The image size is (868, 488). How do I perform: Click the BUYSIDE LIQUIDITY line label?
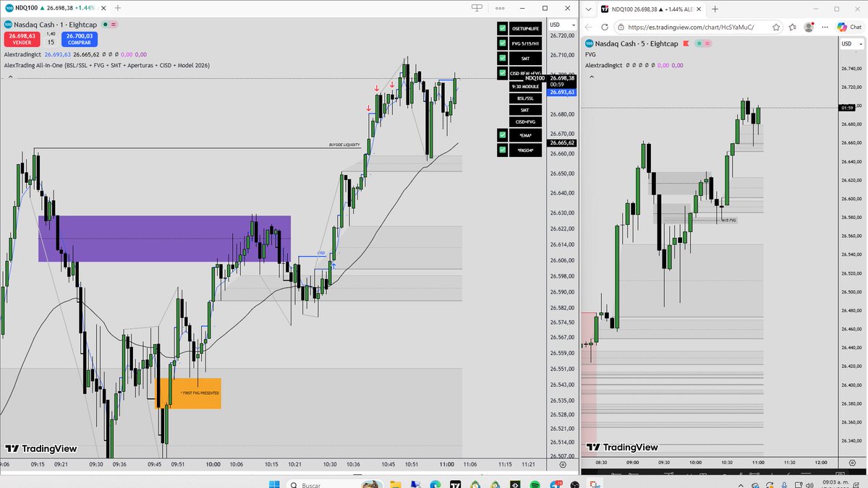(344, 145)
